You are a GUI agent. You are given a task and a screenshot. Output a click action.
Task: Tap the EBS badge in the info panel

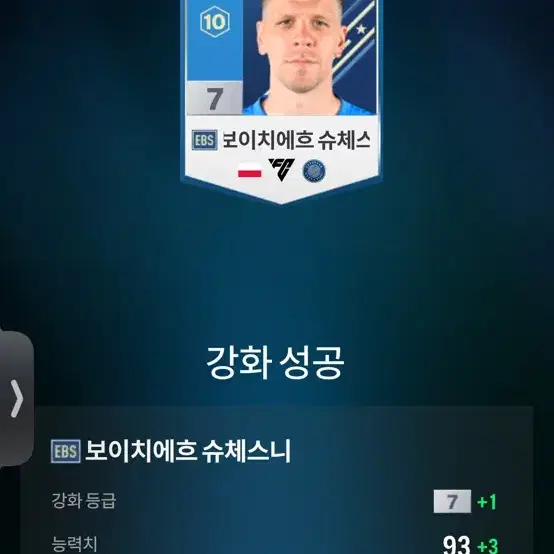point(66,451)
